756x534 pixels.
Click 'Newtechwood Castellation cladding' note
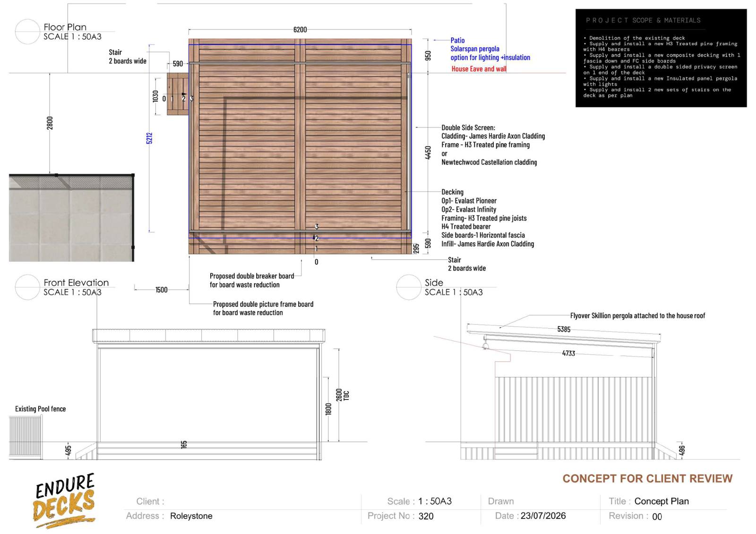[x=489, y=162]
